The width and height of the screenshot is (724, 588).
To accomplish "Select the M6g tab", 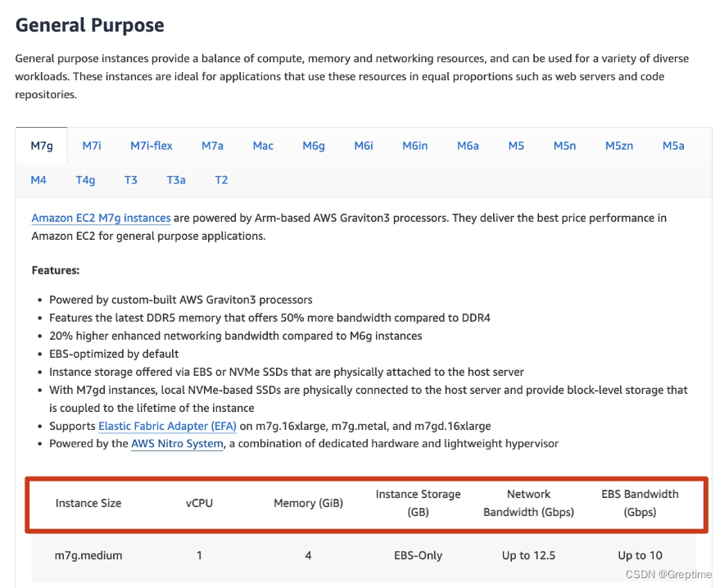I will pyautogui.click(x=314, y=146).
